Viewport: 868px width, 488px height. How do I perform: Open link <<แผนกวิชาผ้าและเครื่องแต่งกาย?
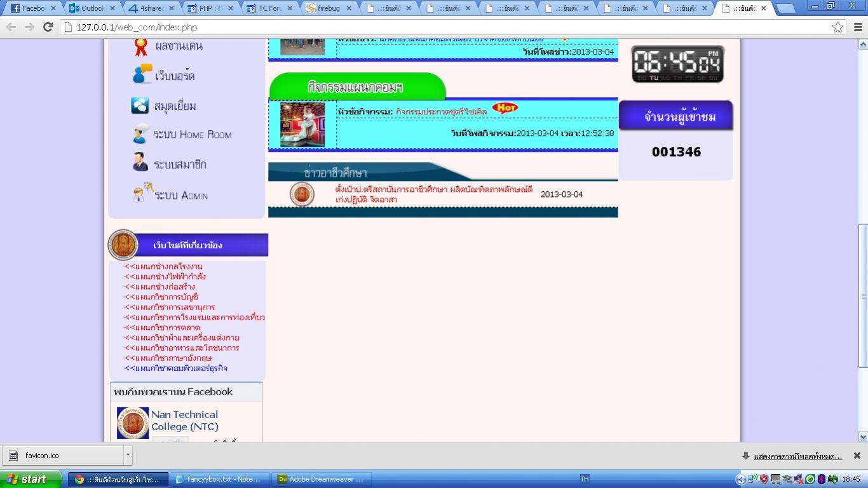(182, 337)
